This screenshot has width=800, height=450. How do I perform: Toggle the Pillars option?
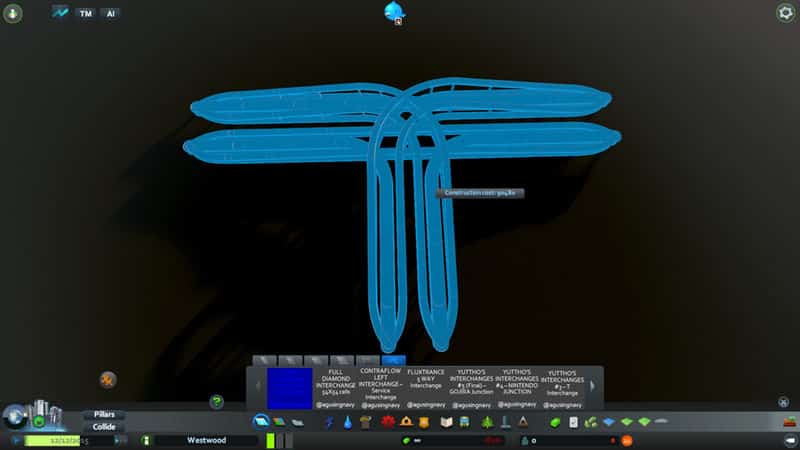coord(105,414)
